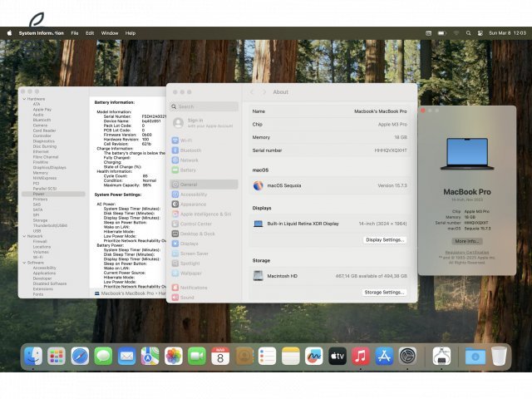Open the Regulatory Certification link
The height and width of the screenshot is (399, 532).
tap(467, 253)
